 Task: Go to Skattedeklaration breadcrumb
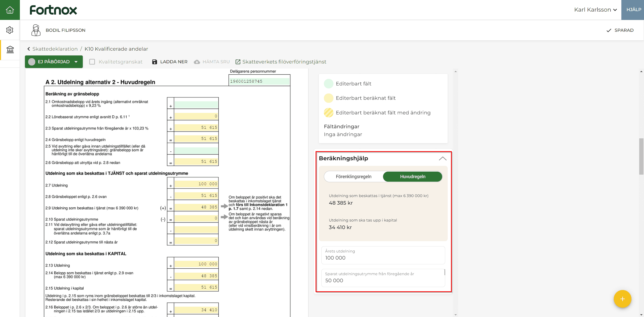[x=55, y=49]
